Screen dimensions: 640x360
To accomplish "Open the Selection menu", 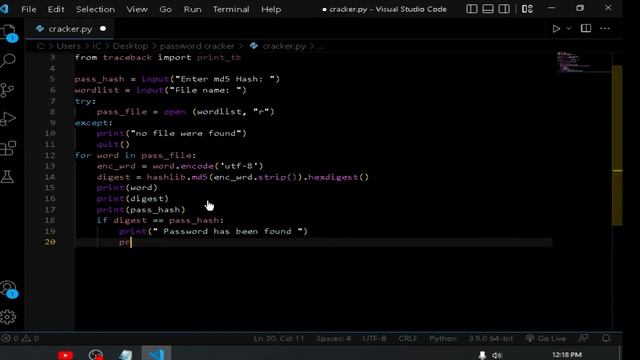I will click(95, 9).
